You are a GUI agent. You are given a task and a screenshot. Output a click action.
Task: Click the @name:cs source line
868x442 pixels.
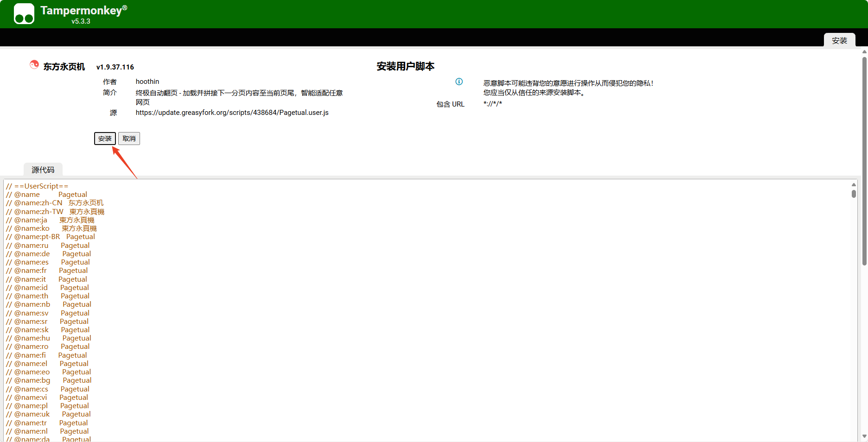pos(48,389)
